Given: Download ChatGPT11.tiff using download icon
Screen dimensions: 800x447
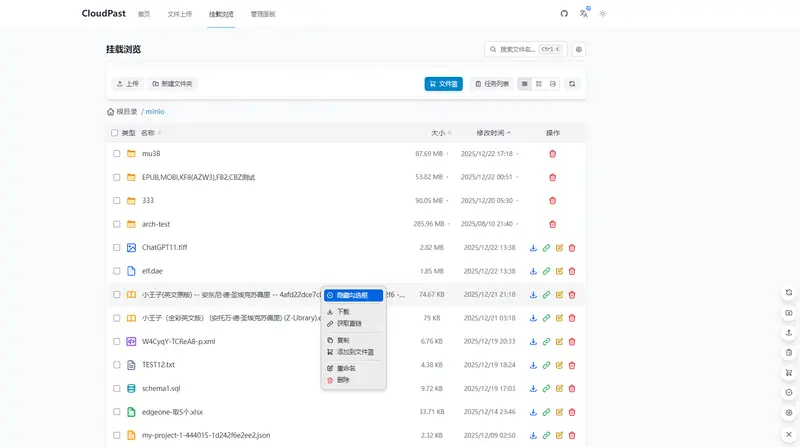Looking at the screenshot, I should (x=533, y=247).
